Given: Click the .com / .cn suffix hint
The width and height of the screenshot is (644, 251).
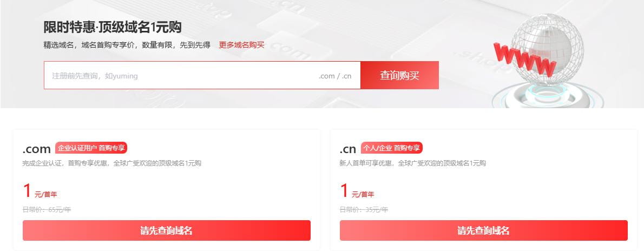Looking at the screenshot, I should (335, 76).
